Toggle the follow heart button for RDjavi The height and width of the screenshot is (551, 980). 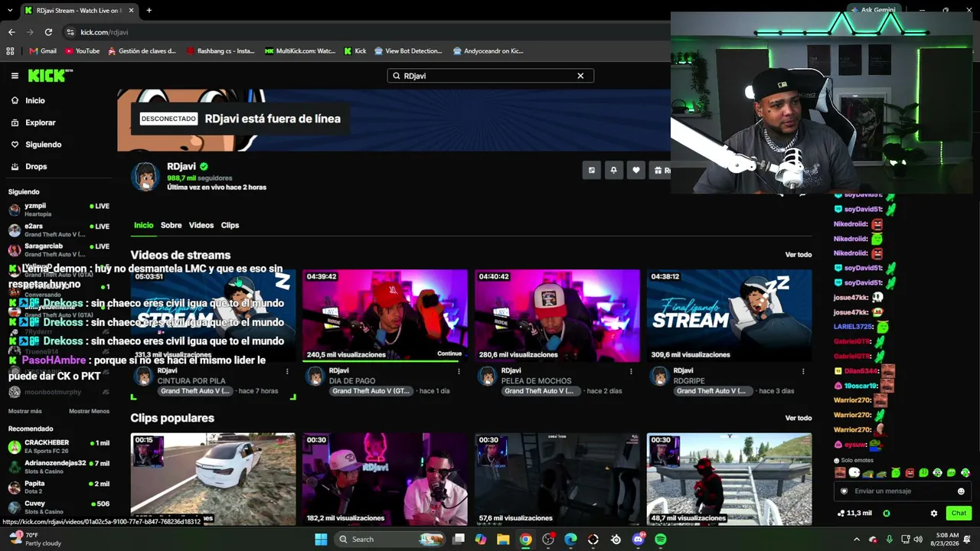tap(635, 171)
